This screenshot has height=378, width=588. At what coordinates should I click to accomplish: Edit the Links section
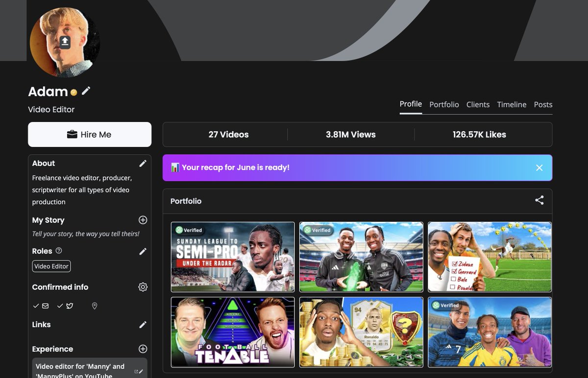point(143,325)
